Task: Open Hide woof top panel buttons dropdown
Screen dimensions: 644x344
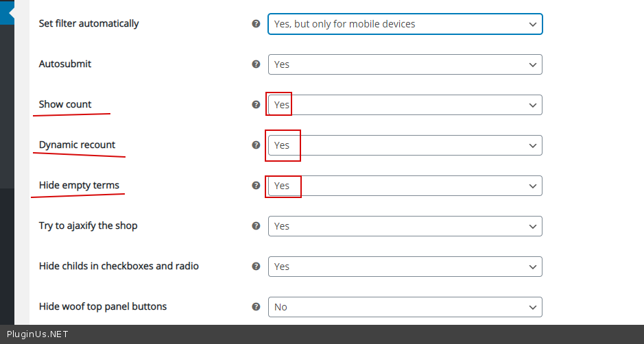Action: tap(405, 307)
